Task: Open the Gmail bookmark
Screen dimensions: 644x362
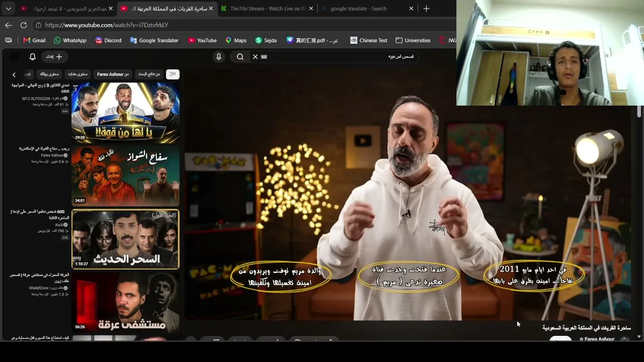Action: pos(34,40)
